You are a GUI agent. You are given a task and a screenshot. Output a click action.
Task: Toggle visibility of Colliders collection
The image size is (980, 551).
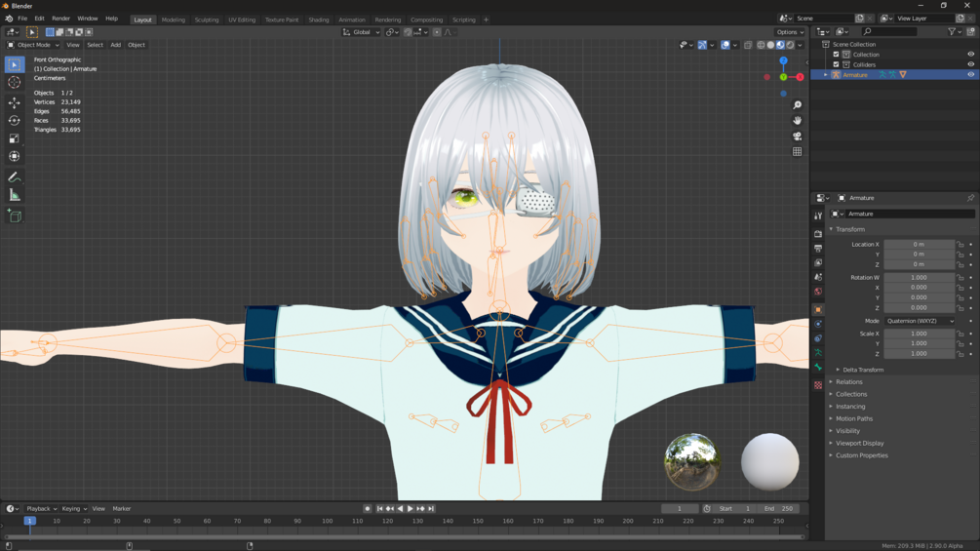970,64
